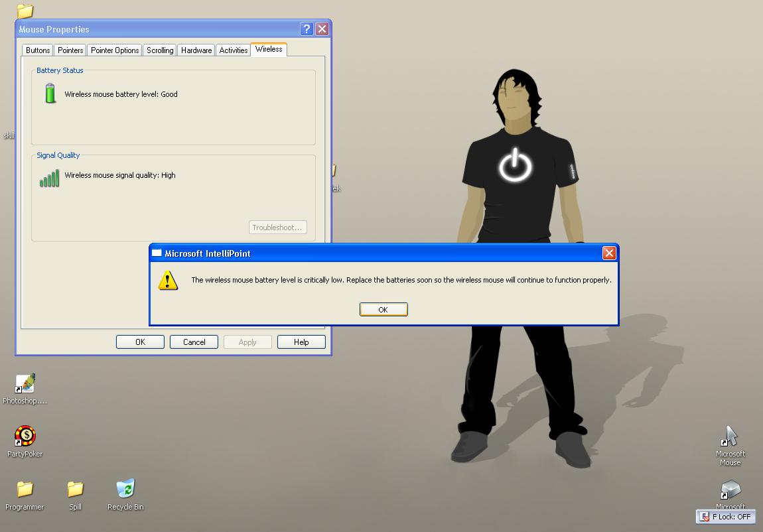Click the yellow warning triangle icon
Screen dimensions: 763x532
(x=168, y=281)
